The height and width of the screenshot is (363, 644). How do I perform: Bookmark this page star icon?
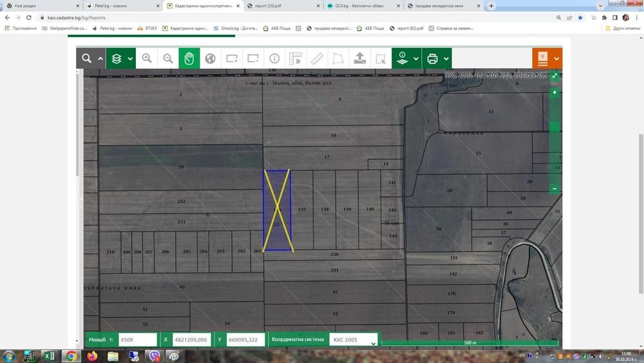(580, 17)
